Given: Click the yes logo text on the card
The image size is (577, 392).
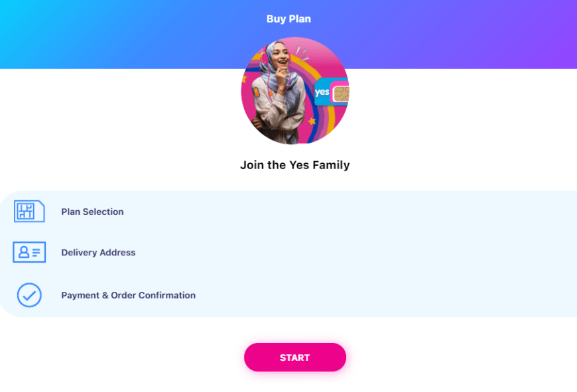Looking at the screenshot, I should pyautogui.click(x=322, y=92).
